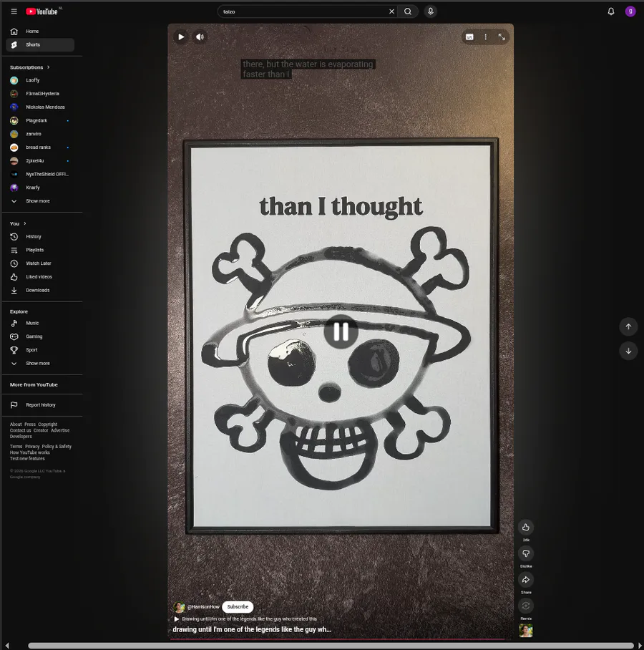The image size is (644, 650).
Task: Open Sport in Explore
Action: [40, 350]
